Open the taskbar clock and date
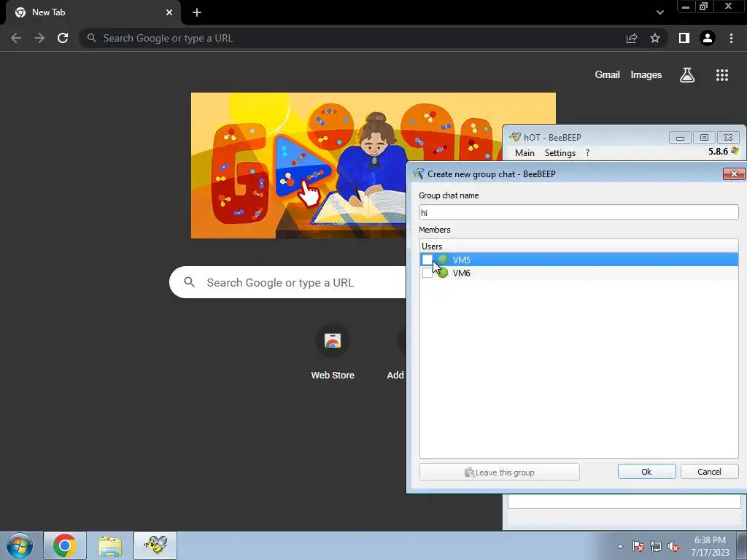747x560 pixels. click(x=710, y=546)
